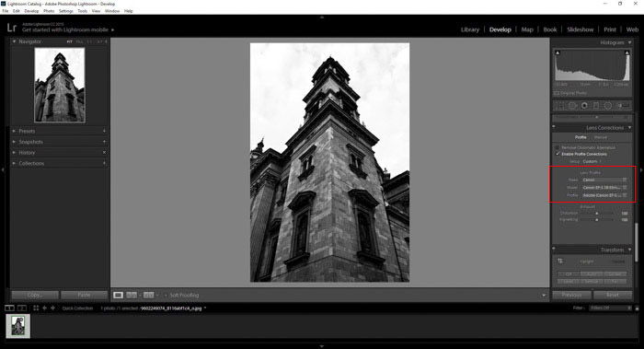Image resolution: width=644 pixels, height=349 pixels.
Task: Expand the Presets panel
Action: point(14,131)
